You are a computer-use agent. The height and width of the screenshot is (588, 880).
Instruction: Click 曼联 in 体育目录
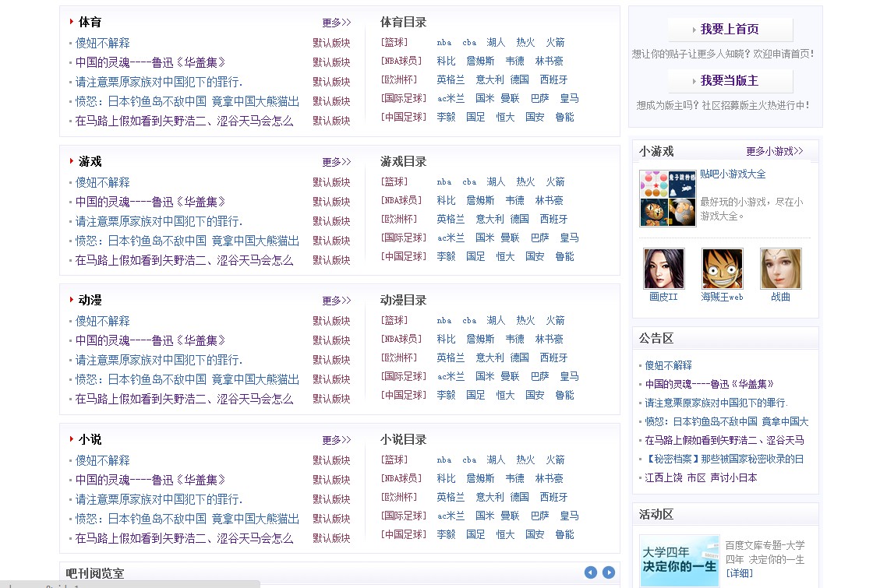[x=511, y=99]
